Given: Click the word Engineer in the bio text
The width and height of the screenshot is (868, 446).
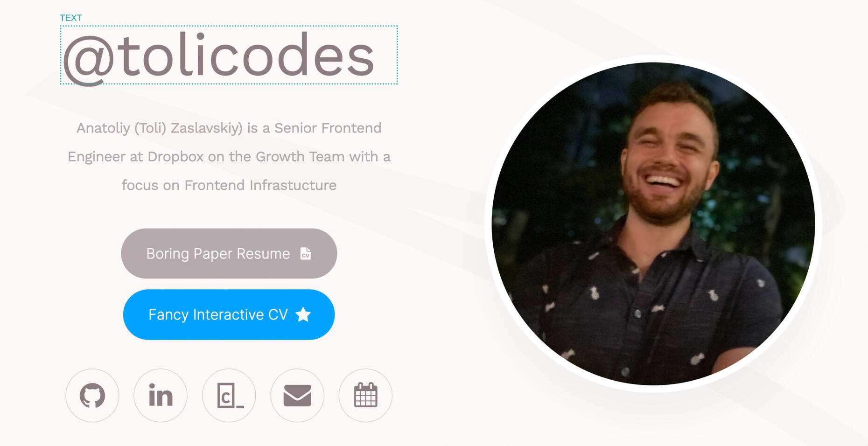Looking at the screenshot, I should 97,157.
